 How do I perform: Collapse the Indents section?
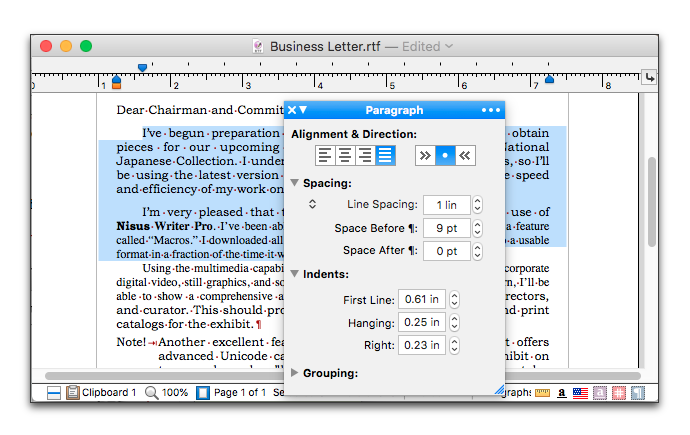coord(295,273)
